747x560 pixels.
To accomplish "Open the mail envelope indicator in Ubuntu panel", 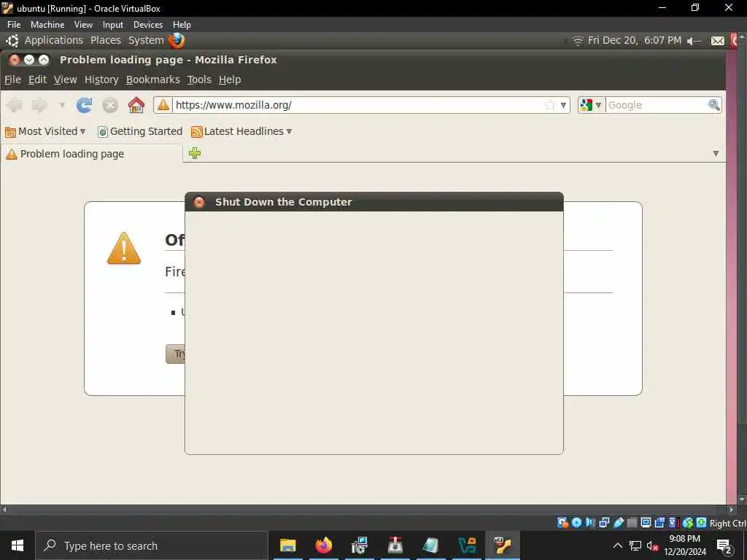I will (718, 41).
